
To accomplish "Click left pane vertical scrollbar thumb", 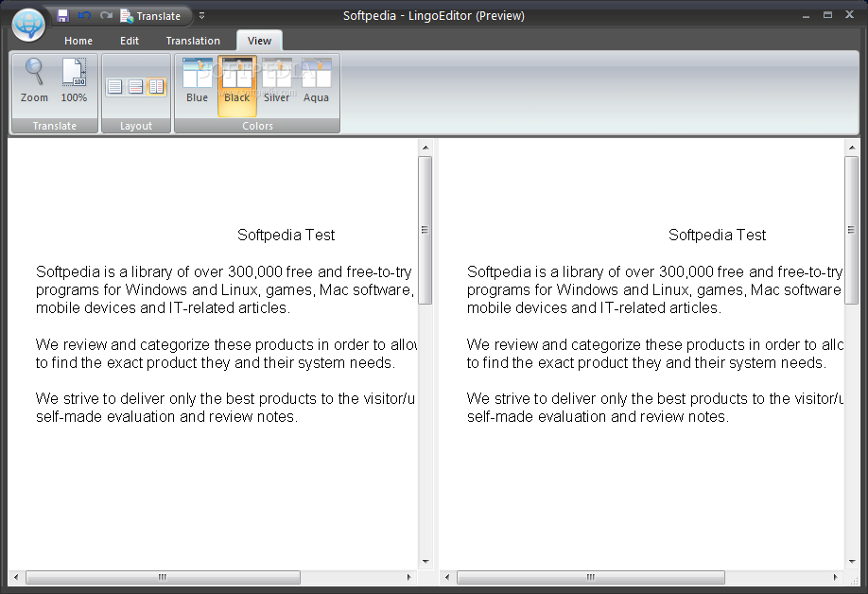I will click(425, 230).
